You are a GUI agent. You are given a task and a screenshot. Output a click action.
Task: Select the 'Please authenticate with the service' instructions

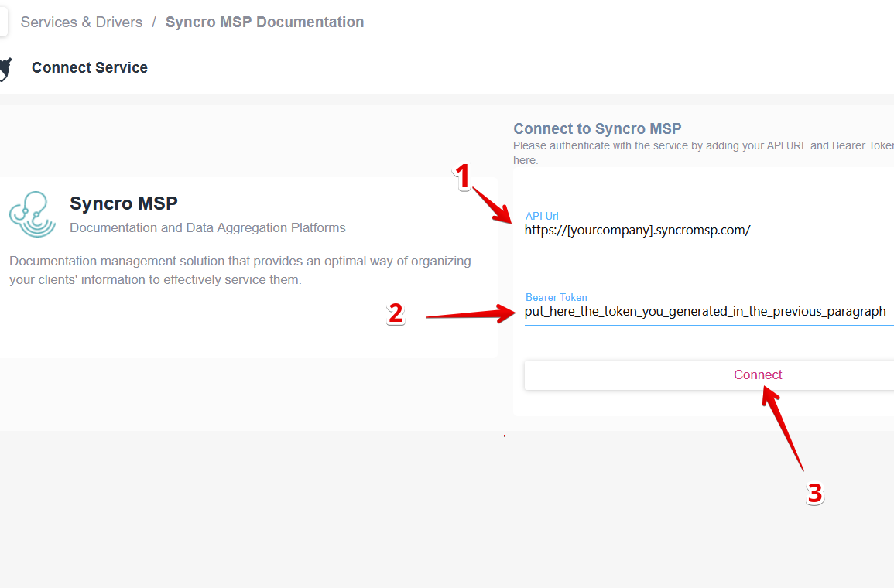704,152
